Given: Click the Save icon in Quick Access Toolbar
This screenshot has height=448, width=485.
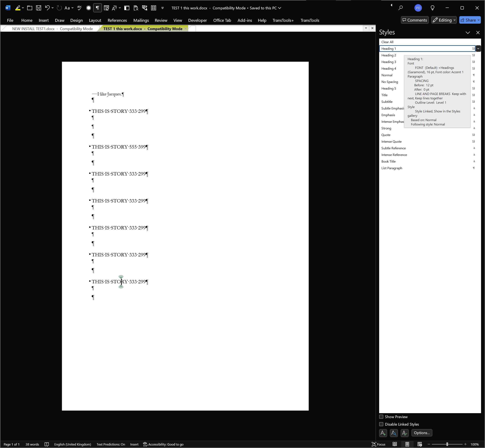Looking at the screenshot, I should [38, 8].
